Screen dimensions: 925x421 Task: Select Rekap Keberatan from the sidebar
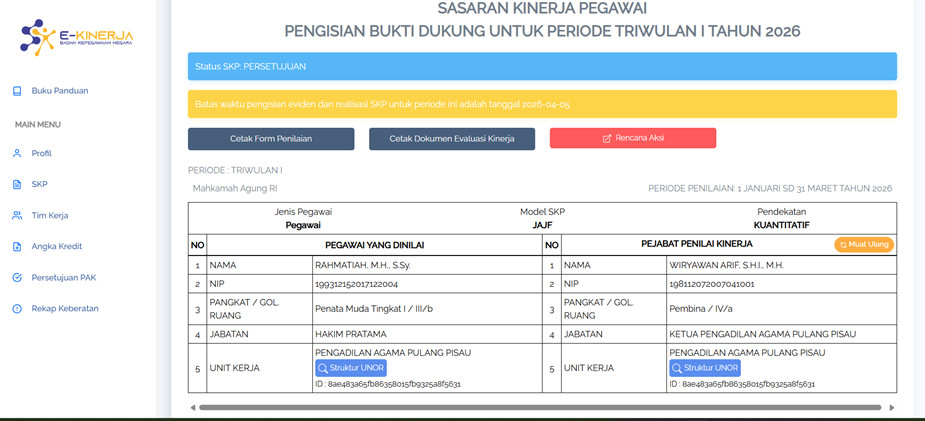coord(64,309)
